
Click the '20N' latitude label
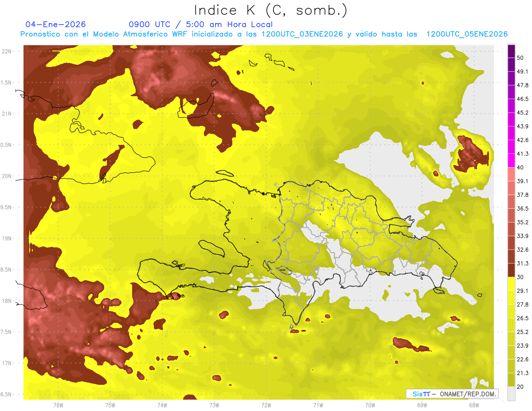click(x=8, y=176)
